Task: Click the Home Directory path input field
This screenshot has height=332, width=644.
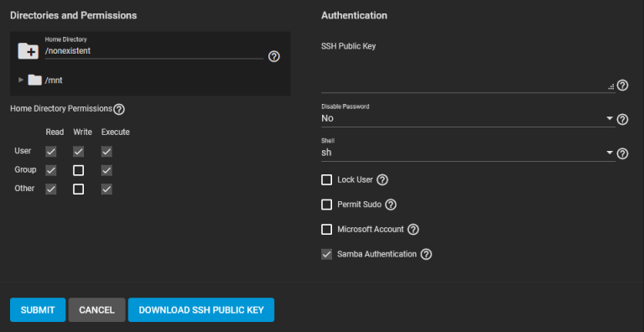Action: 154,51
